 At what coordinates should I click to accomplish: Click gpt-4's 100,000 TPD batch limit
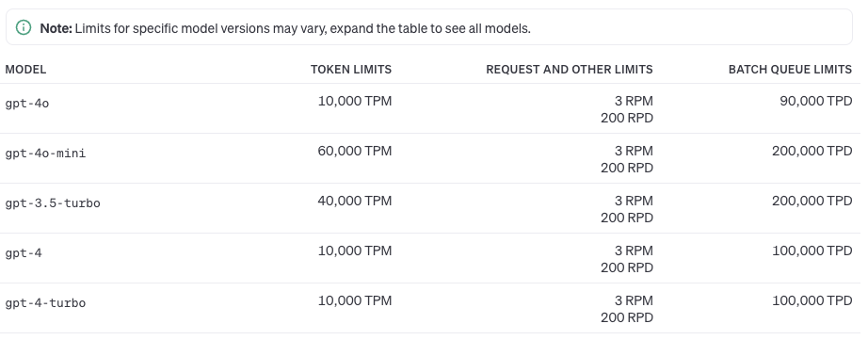click(x=812, y=251)
